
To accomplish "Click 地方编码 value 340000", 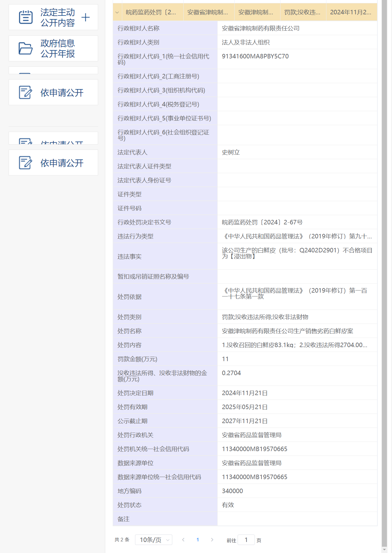I will click(x=232, y=491).
